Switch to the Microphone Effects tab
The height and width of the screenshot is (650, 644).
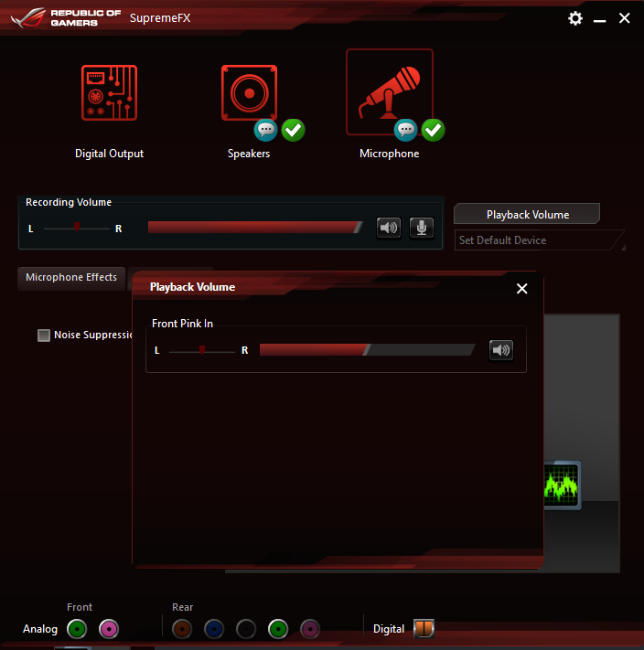point(71,278)
